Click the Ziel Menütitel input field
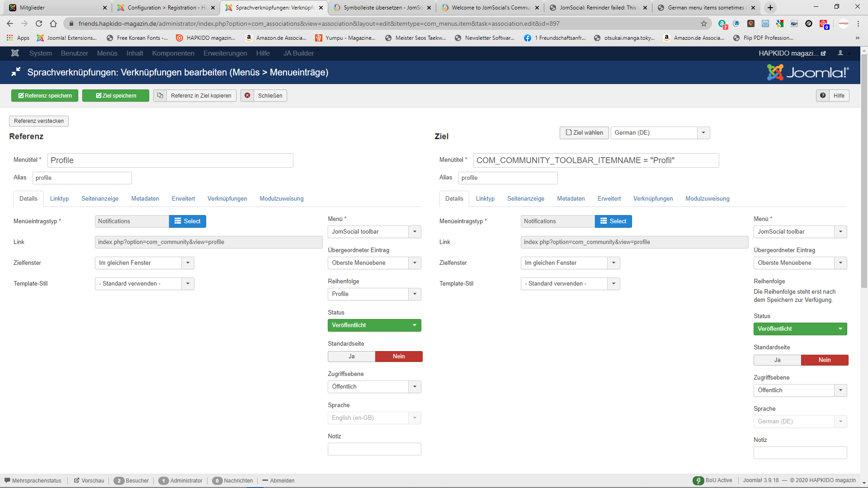Image resolution: width=868 pixels, height=488 pixels. tap(595, 160)
